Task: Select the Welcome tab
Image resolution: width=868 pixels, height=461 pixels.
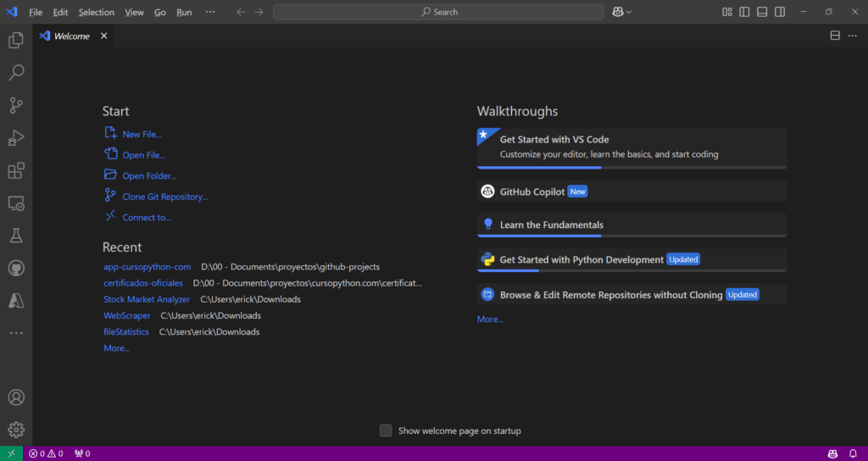Action: tap(71, 36)
